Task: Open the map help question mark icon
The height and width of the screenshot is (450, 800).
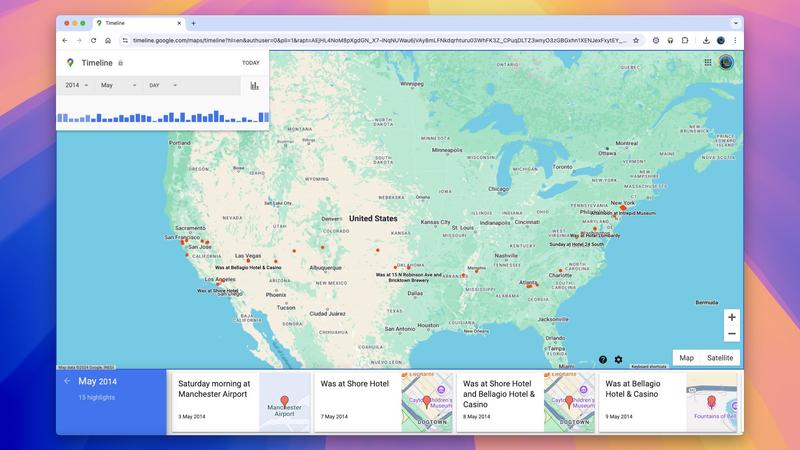Action: pos(603,360)
